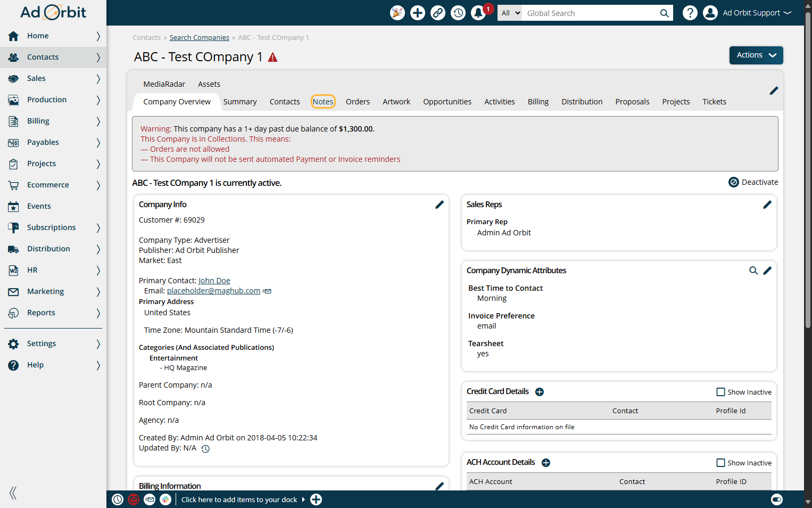Click the Ad Orbit logo
812x508 pixels.
(x=53, y=12)
